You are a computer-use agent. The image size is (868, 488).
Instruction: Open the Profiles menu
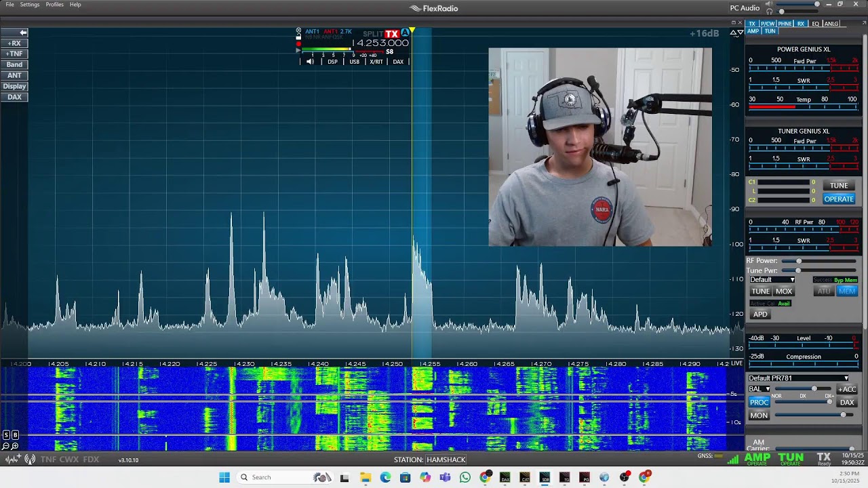[55, 5]
